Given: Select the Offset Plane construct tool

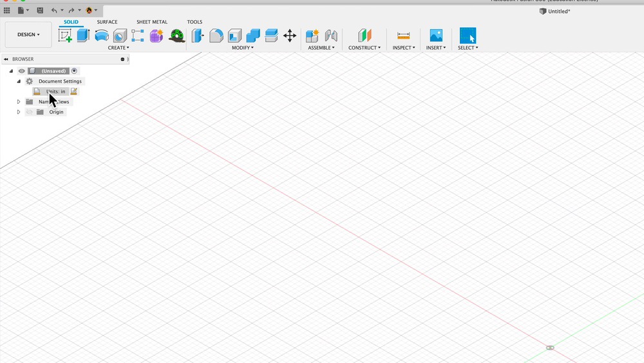Looking at the screenshot, I should [x=365, y=35].
